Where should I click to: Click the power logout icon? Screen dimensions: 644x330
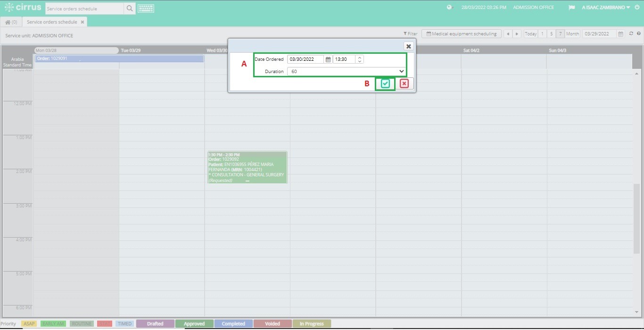(637, 8)
